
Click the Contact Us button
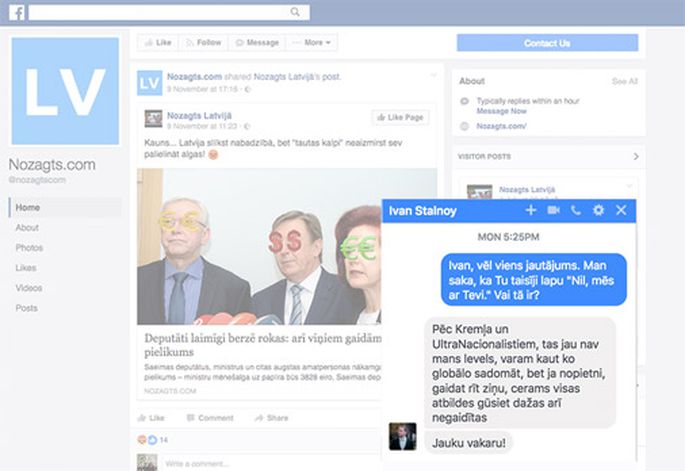tap(547, 43)
